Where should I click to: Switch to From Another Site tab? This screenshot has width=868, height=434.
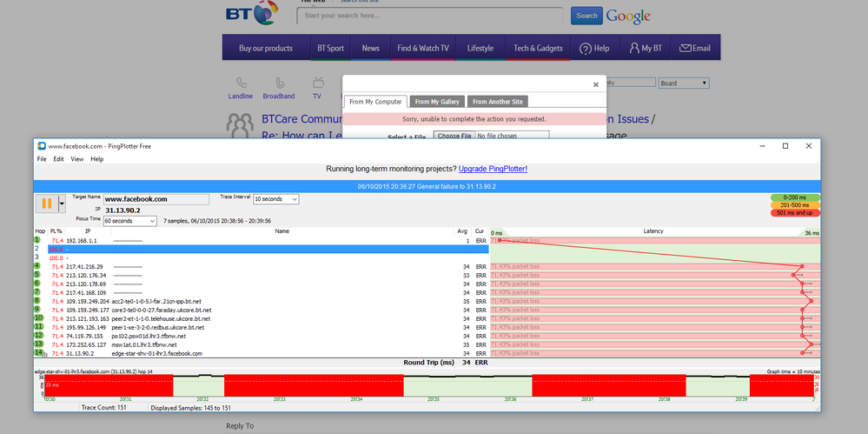498,102
